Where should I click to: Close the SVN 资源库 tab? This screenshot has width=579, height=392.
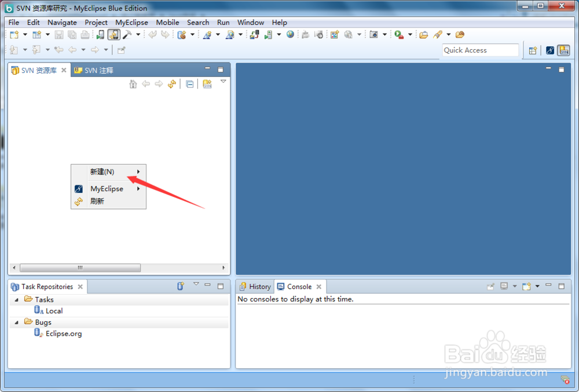tap(64, 70)
